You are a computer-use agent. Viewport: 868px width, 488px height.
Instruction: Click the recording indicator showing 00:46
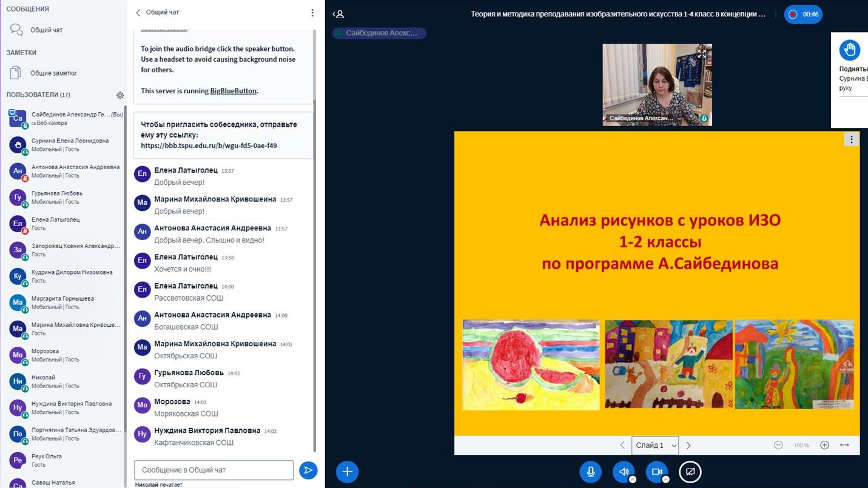803,14
